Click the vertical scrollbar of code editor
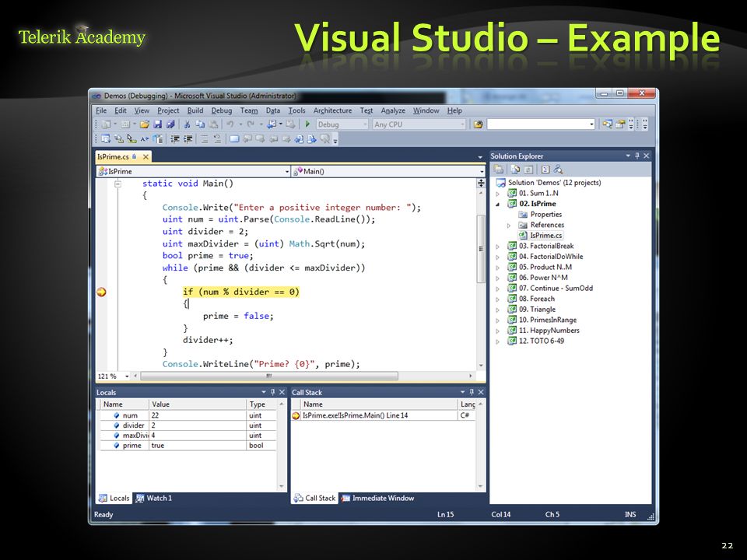 pyautogui.click(x=481, y=249)
